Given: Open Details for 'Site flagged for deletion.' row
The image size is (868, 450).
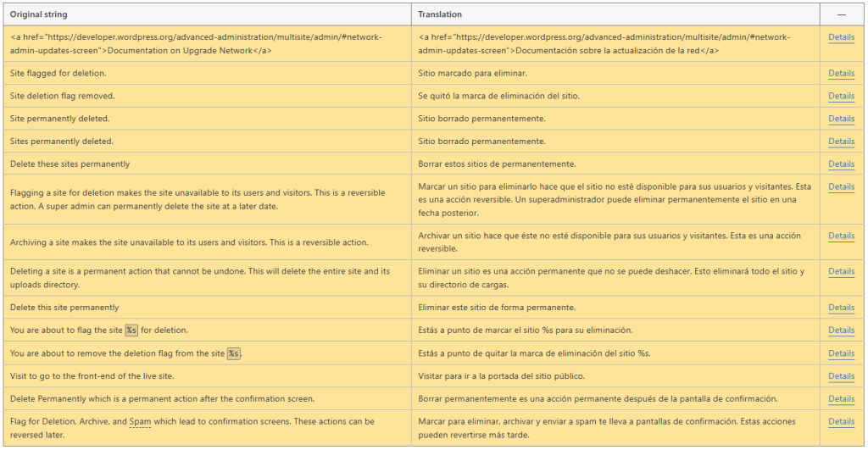Looking at the screenshot, I should (x=841, y=74).
